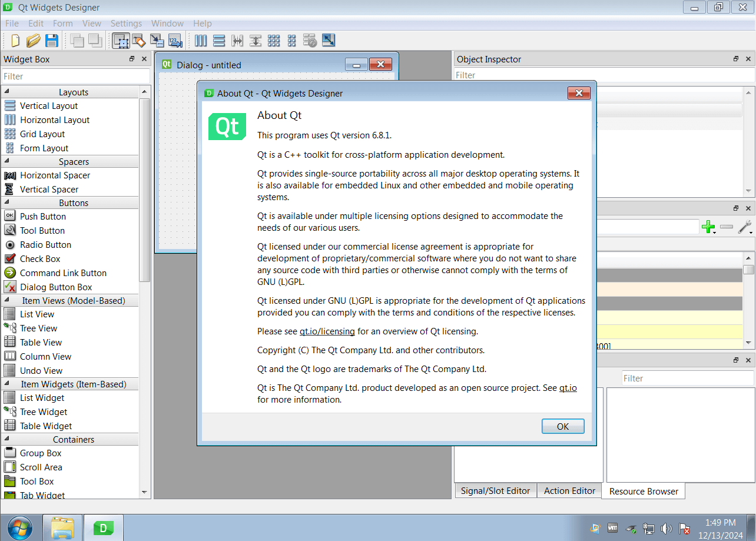Screen dimensions: 756x541
Task: Click Lay Out Vertically in Splitter icon
Action: pyautogui.click(x=256, y=41)
